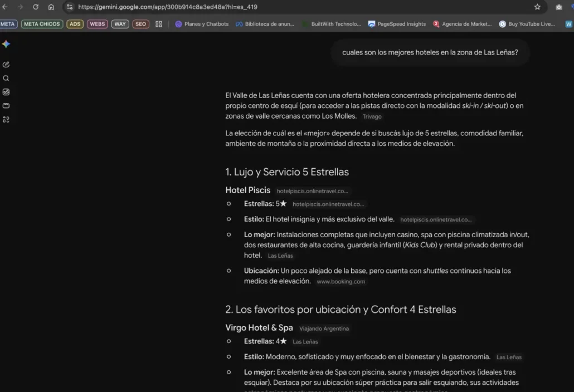Open search chats magnifier icon

point(6,79)
